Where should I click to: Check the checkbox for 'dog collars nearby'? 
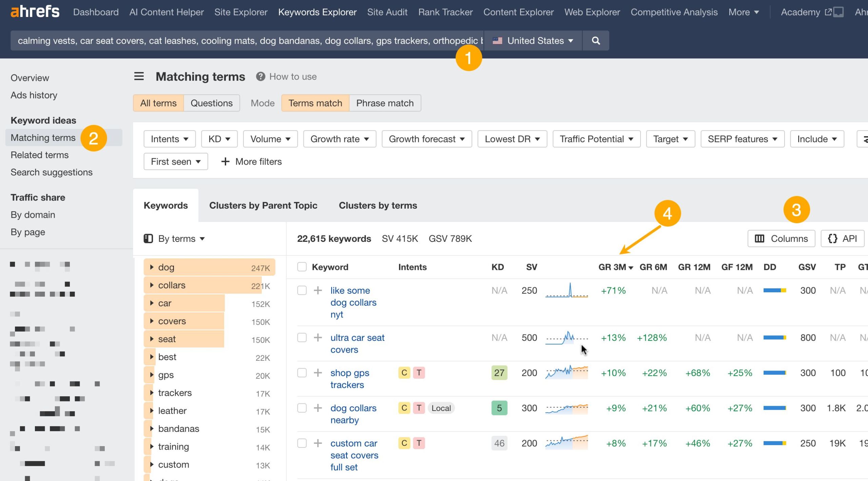click(302, 408)
